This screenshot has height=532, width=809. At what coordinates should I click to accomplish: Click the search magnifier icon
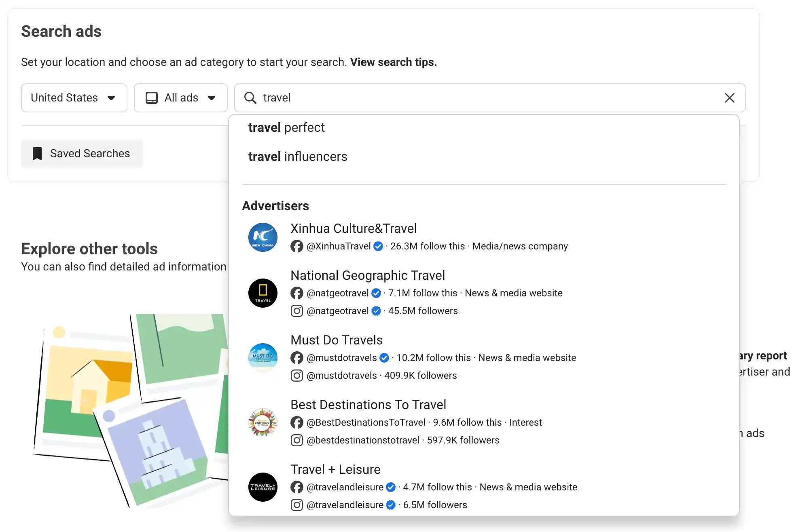(x=250, y=98)
